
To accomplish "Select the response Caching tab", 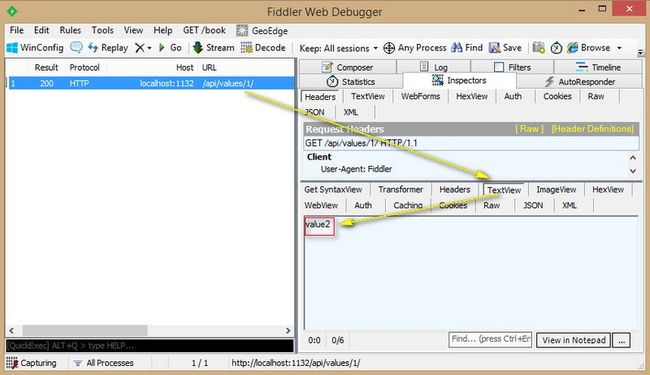I will 408,205.
